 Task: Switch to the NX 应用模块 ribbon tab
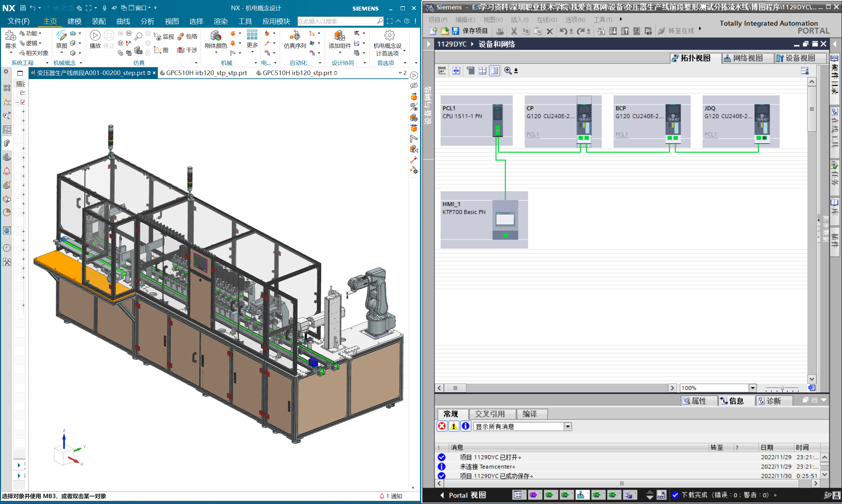click(x=276, y=21)
